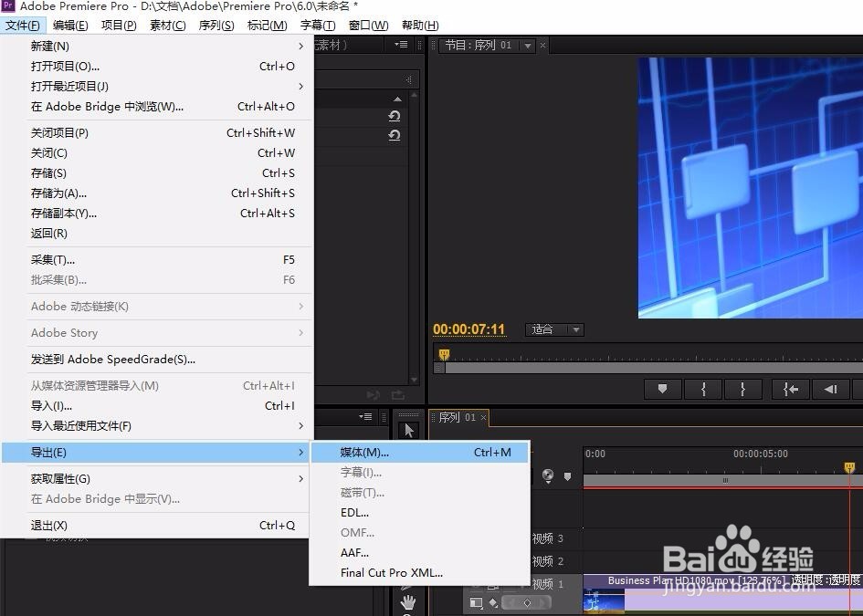Open the 标记(M) menu
The height and width of the screenshot is (616, 863).
point(267,26)
